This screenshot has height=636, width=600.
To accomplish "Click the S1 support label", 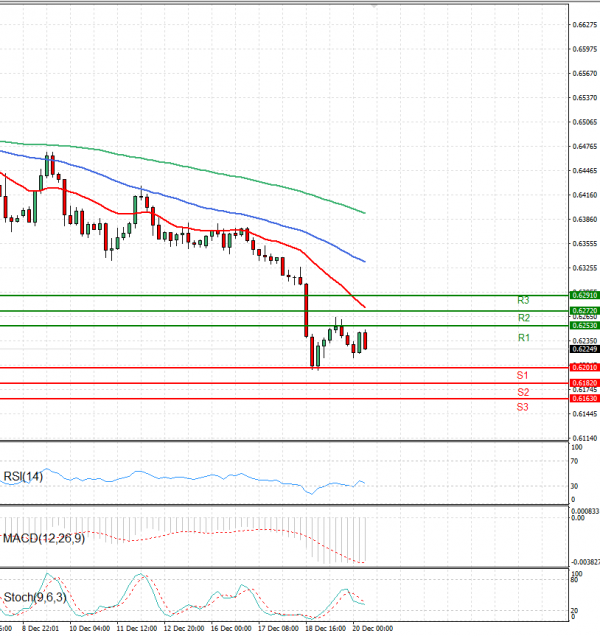I will point(523,375).
